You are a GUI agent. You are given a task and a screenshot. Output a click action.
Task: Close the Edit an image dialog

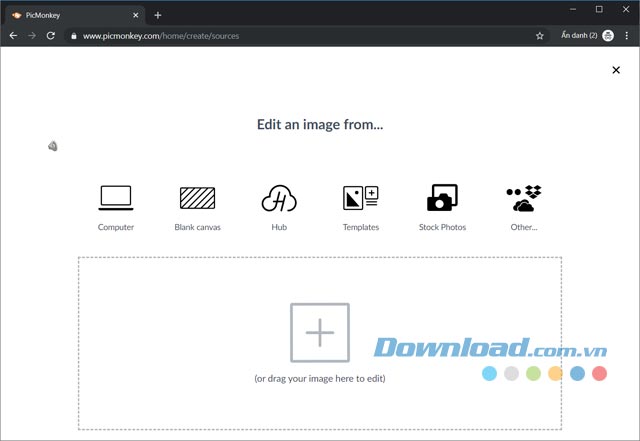coord(616,70)
